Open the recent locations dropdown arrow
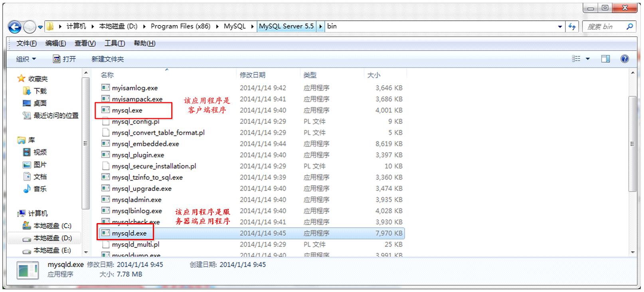 click(x=40, y=27)
